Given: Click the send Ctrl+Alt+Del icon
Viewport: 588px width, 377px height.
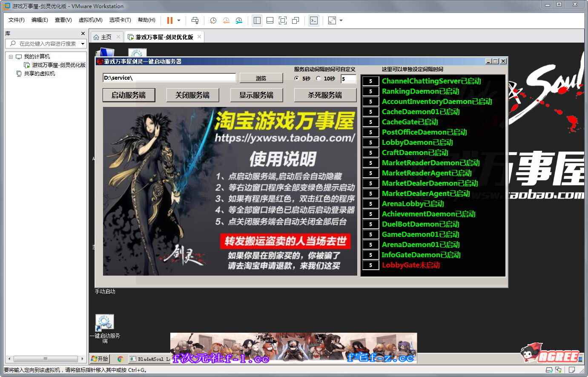Looking at the screenshot, I should [x=195, y=20].
